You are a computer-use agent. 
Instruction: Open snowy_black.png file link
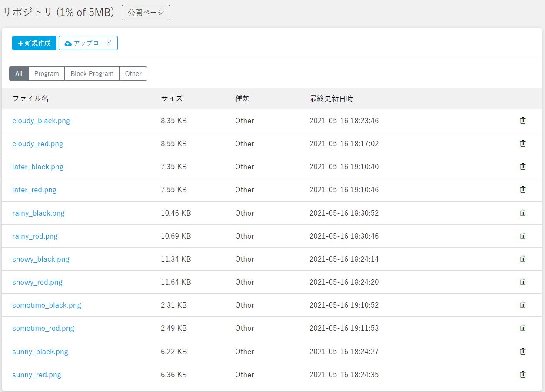tap(41, 259)
